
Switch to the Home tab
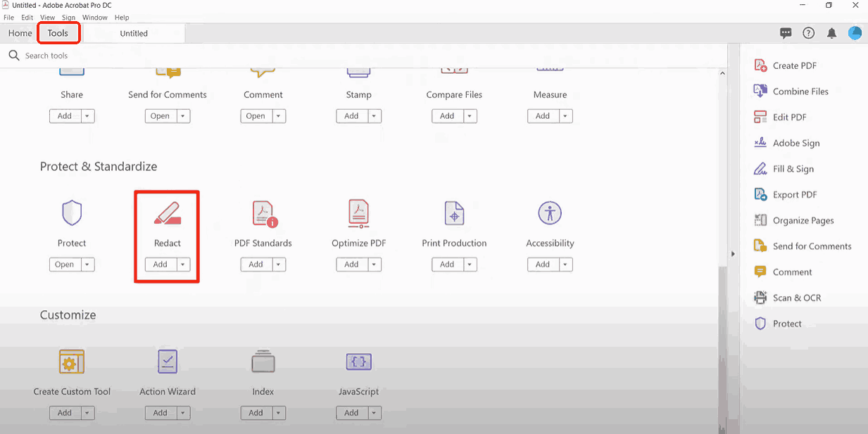(20, 33)
